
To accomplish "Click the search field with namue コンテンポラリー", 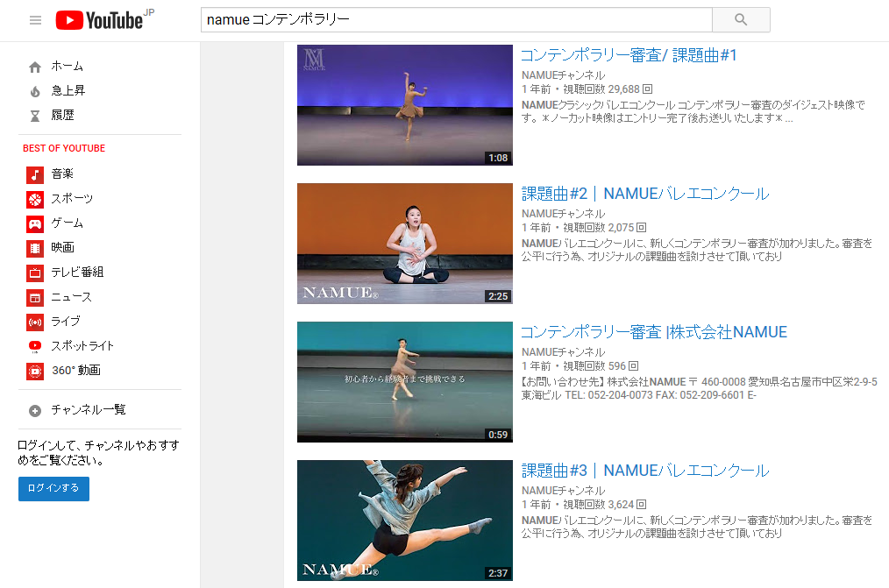I will 457,20.
